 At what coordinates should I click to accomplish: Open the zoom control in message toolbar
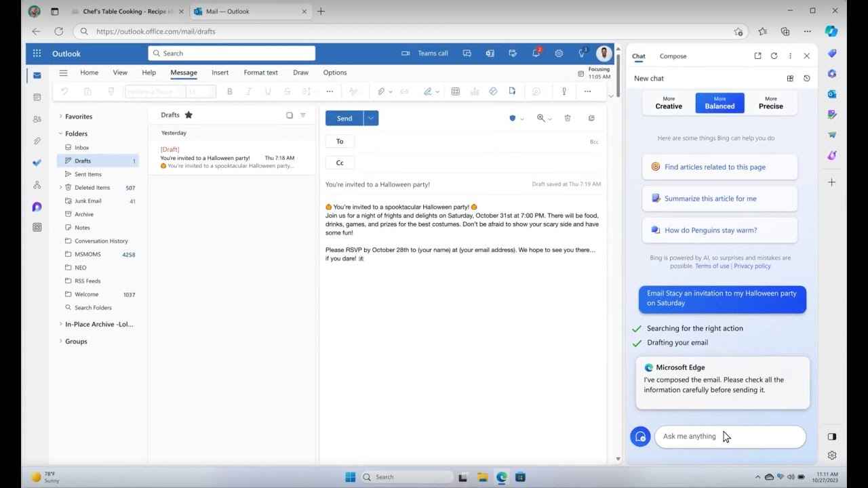click(541, 118)
